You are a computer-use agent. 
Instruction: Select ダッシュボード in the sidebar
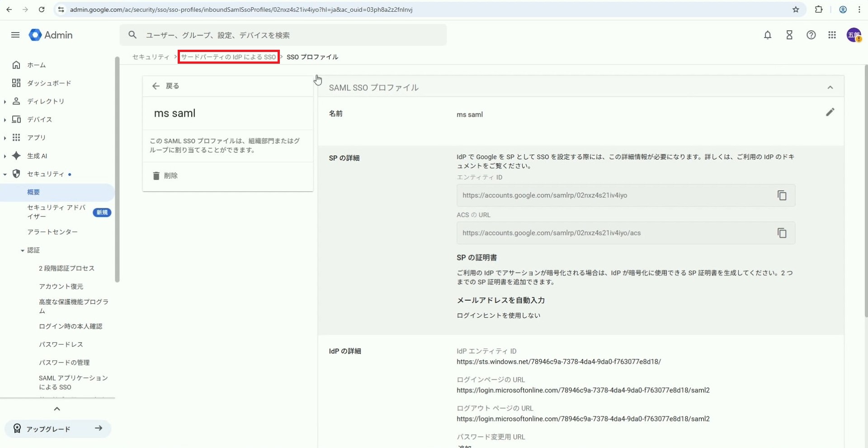point(49,83)
